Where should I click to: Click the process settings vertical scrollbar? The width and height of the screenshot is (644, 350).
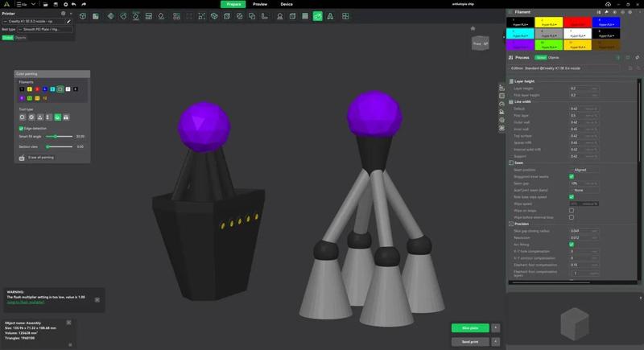639,123
